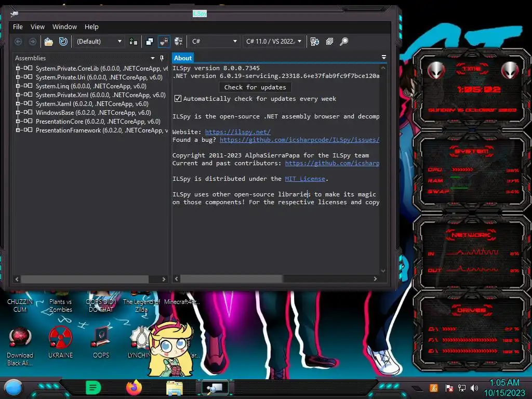Expand the WindowsBase assembly node
Screen dimensions: 532x399
18,112
